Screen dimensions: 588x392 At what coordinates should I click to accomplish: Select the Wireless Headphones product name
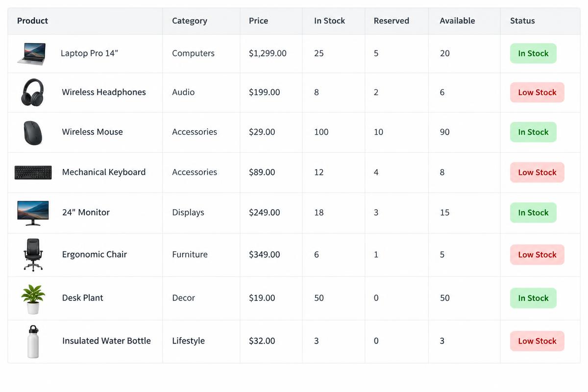pos(104,92)
